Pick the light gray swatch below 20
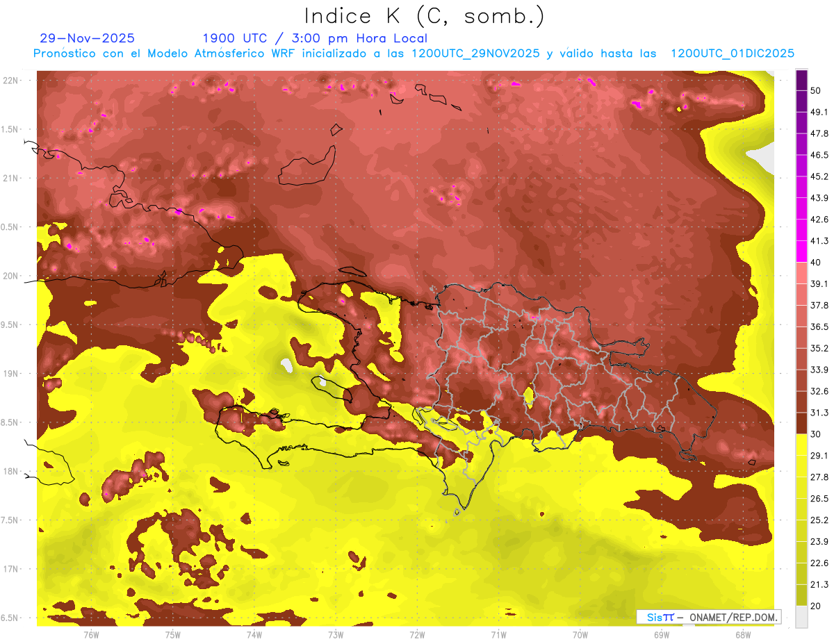Screen dimensions: 834x644 801,617
